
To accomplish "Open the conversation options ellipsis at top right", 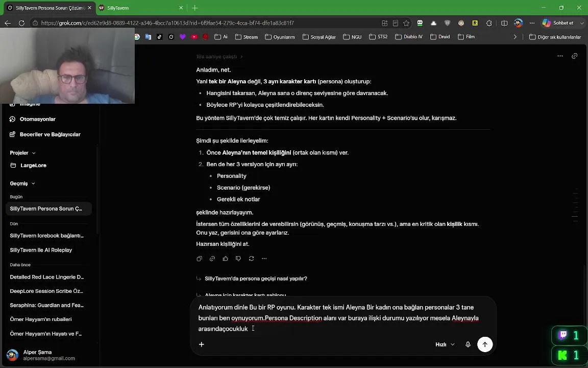I will (560, 56).
